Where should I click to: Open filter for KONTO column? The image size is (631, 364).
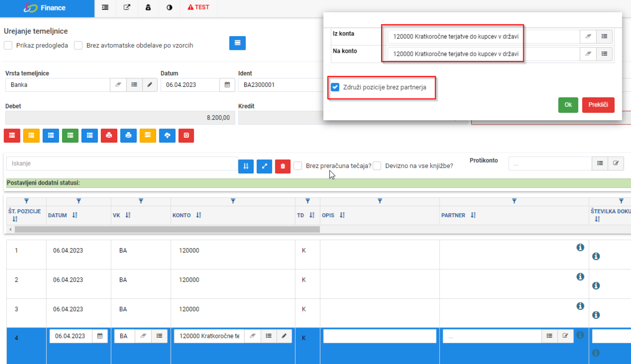233,201
